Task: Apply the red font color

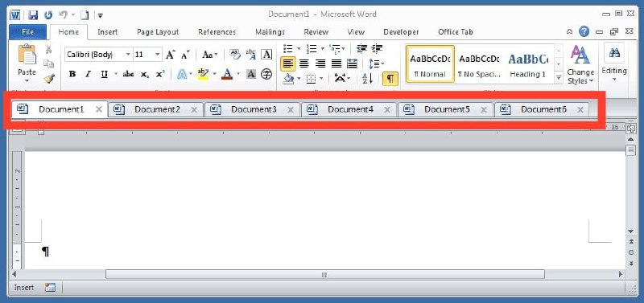Action: click(227, 74)
